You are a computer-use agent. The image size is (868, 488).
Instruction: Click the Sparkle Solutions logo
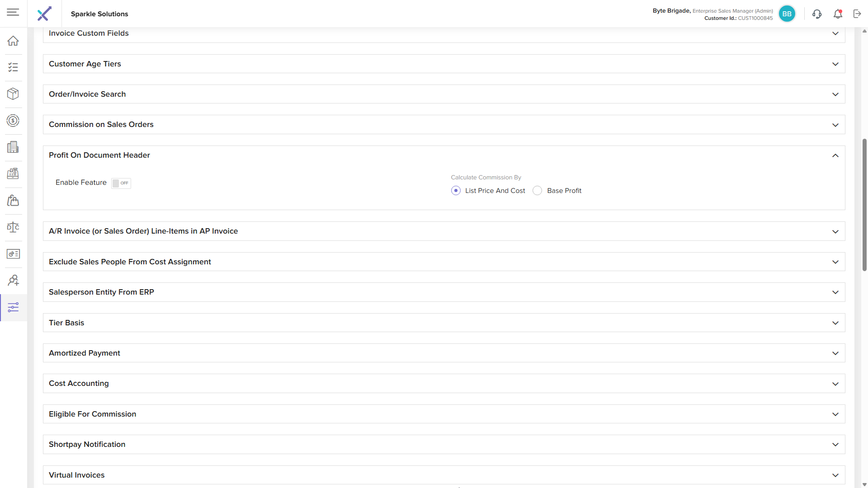(x=44, y=14)
